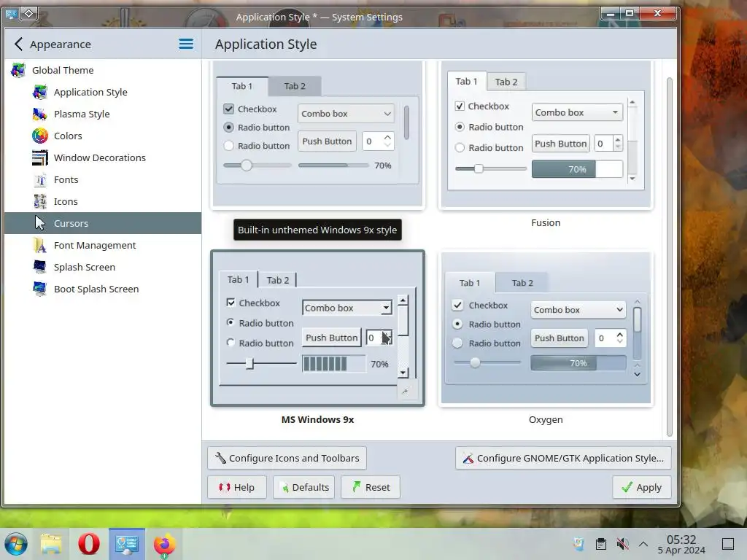Open Configure GNOME/GTK Application Style
The width and height of the screenshot is (747, 560).
(563, 458)
